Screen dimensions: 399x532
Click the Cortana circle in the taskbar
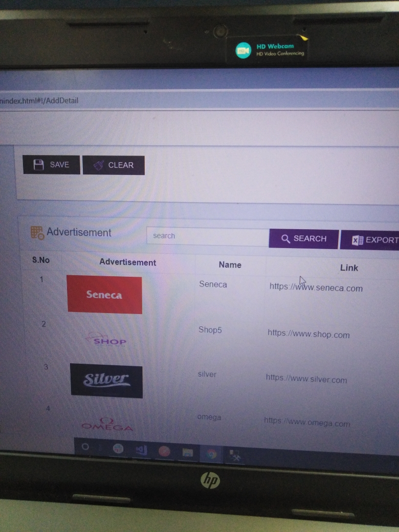pyautogui.click(x=85, y=447)
